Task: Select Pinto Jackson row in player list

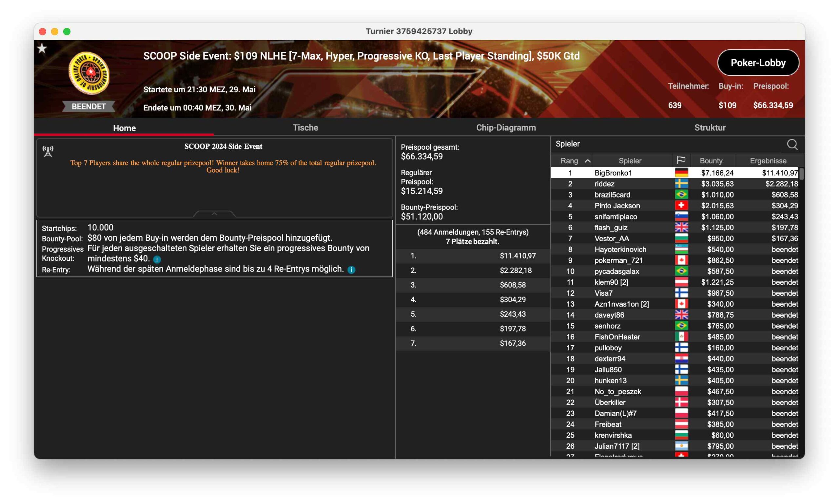Action: tap(617, 205)
